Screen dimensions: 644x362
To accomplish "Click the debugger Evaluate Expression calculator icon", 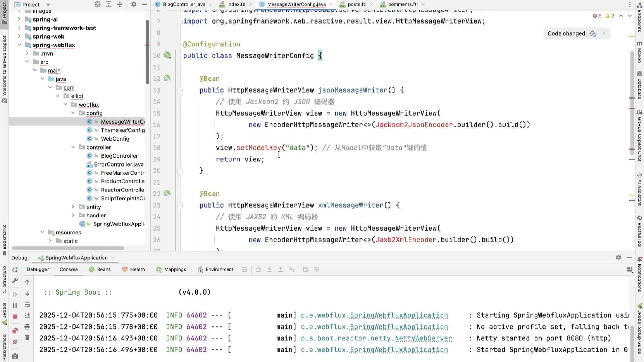I will [305, 269].
